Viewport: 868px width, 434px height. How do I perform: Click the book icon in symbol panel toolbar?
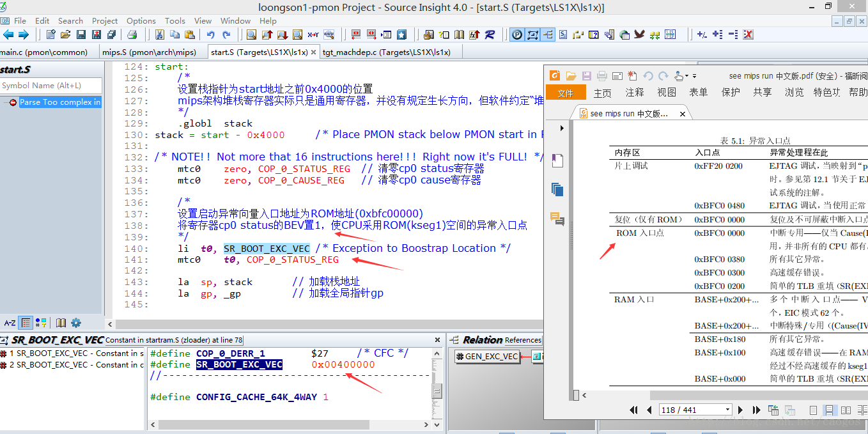coord(61,323)
